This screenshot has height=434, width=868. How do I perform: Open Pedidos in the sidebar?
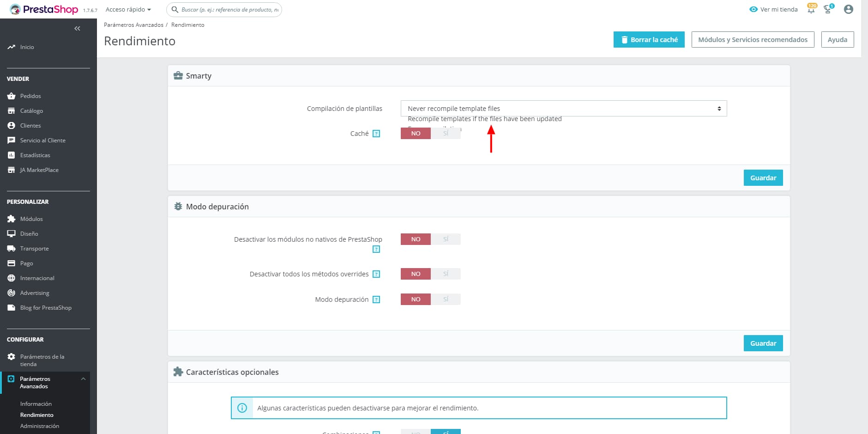pyautogui.click(x=30, y=96)
